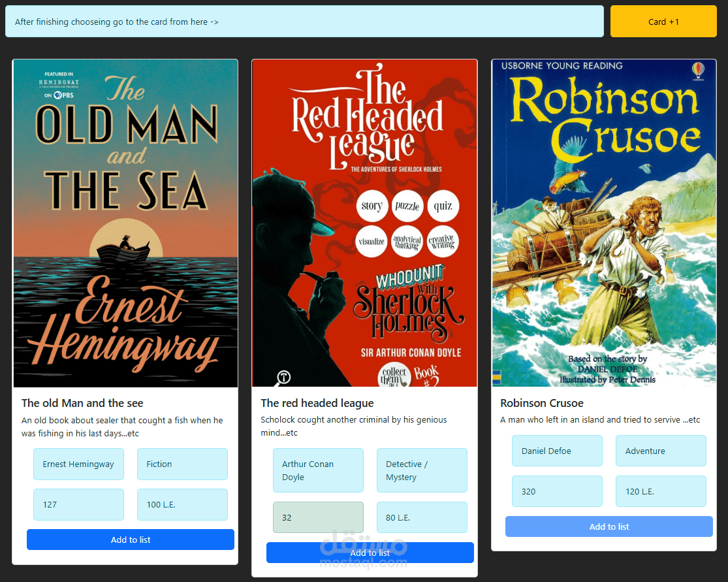Screen dimensions: 728x582
Task: Add The old Man and the see to list
Action: point(131,540)
